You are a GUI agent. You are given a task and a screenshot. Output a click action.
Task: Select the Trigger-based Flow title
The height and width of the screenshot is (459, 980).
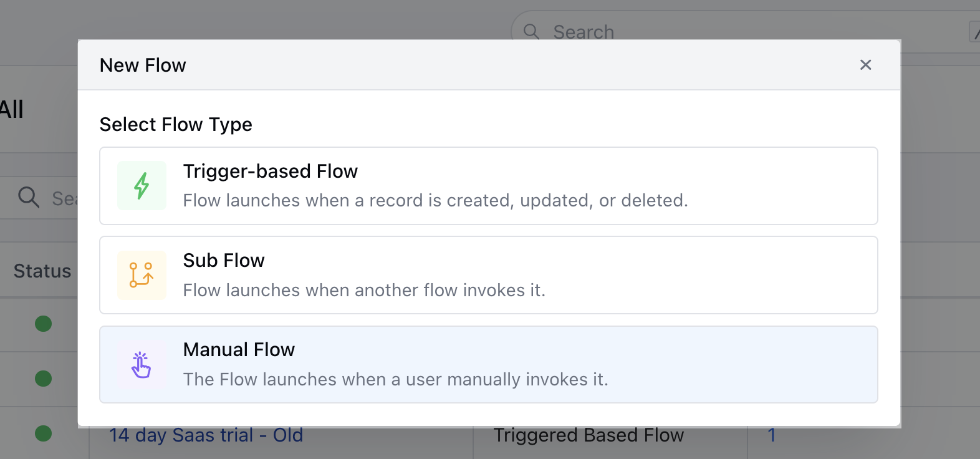(271, 171)
